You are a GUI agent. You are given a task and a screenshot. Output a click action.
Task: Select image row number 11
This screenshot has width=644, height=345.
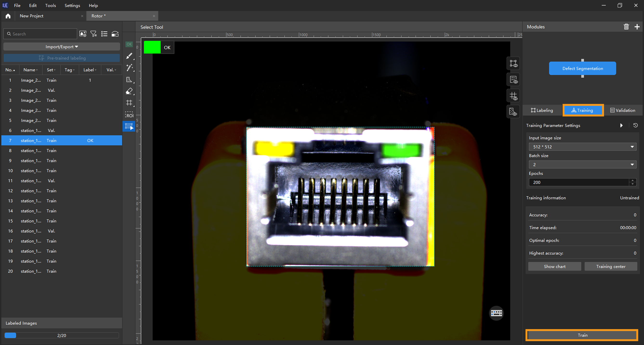(x=61, y=181)
